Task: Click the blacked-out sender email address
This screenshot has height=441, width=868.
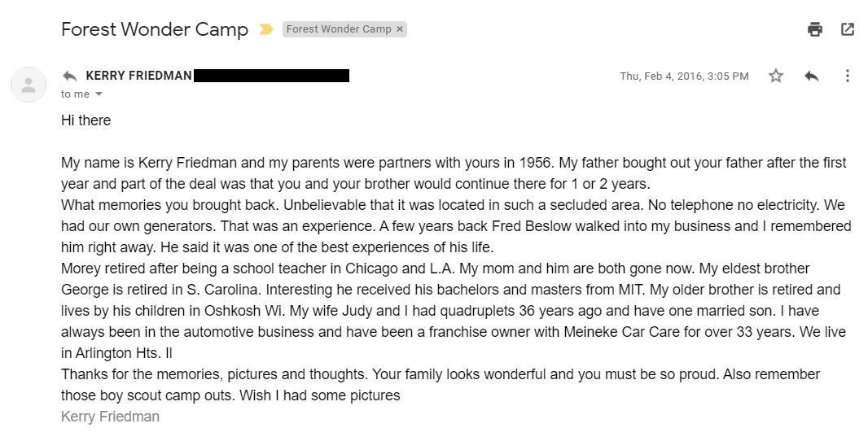Action: tap(272, 76)
